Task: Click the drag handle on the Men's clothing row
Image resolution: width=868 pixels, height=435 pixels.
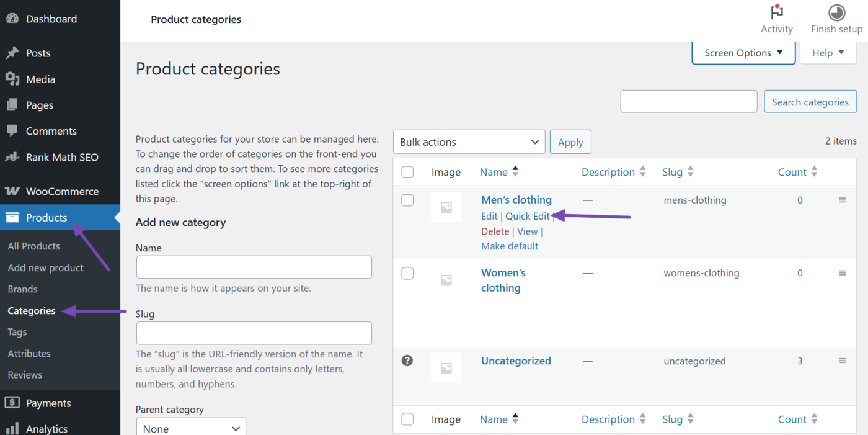Action: 842,200
